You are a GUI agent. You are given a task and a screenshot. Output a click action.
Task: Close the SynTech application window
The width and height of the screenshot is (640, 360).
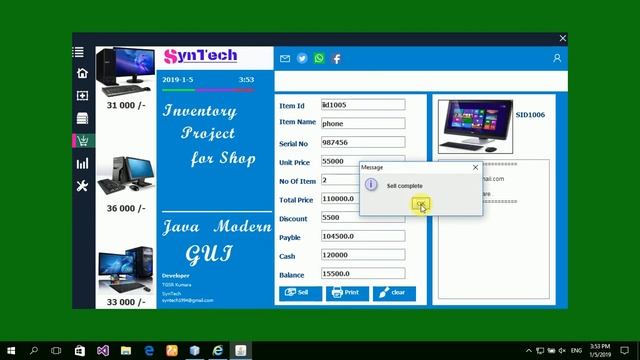point(562,38)
